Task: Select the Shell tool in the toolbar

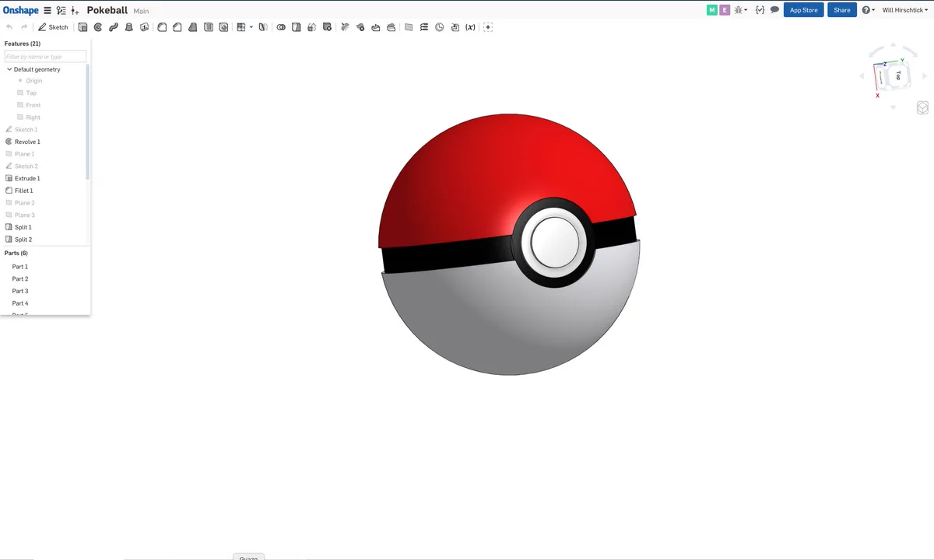Action: point(209,27)
